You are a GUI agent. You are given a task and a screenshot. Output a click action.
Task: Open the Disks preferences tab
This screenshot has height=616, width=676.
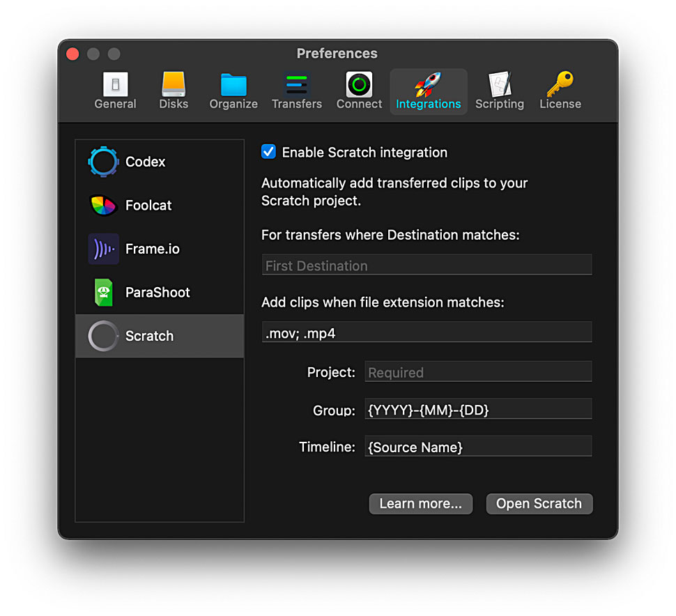pos(174,91)
